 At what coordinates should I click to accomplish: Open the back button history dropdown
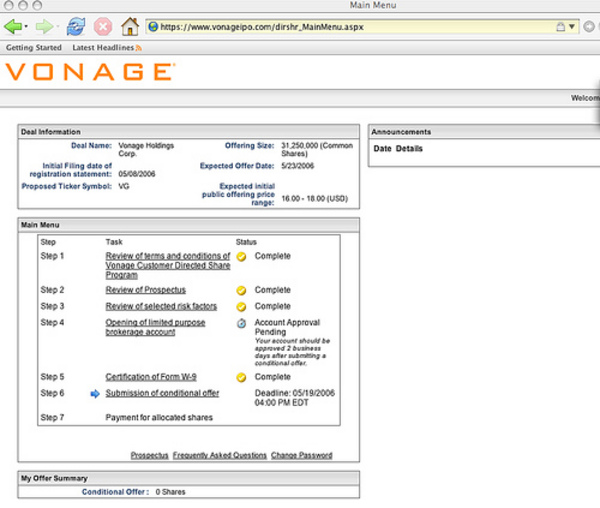tap(26, 27)
